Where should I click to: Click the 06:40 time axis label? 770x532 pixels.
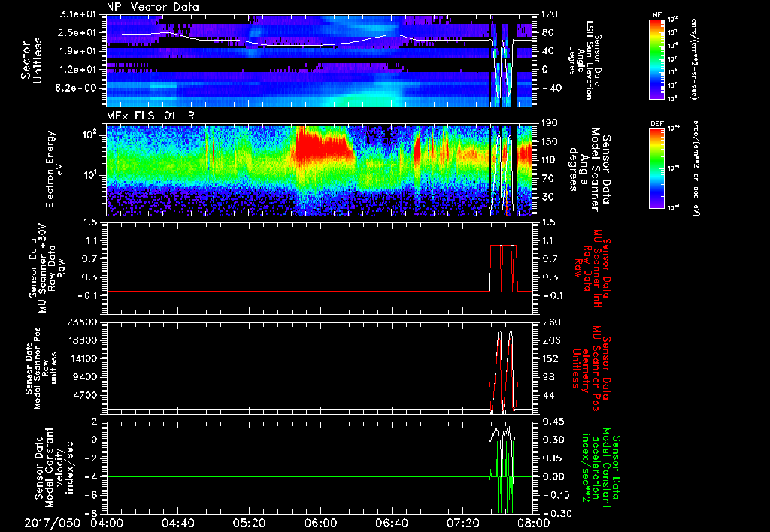click(391, 523)
